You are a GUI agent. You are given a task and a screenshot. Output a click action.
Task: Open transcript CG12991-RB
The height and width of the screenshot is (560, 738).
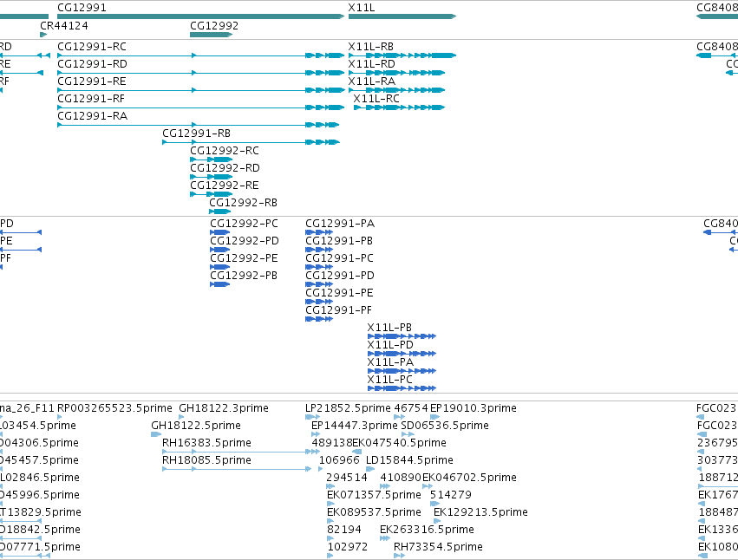(x=197, y=133)
